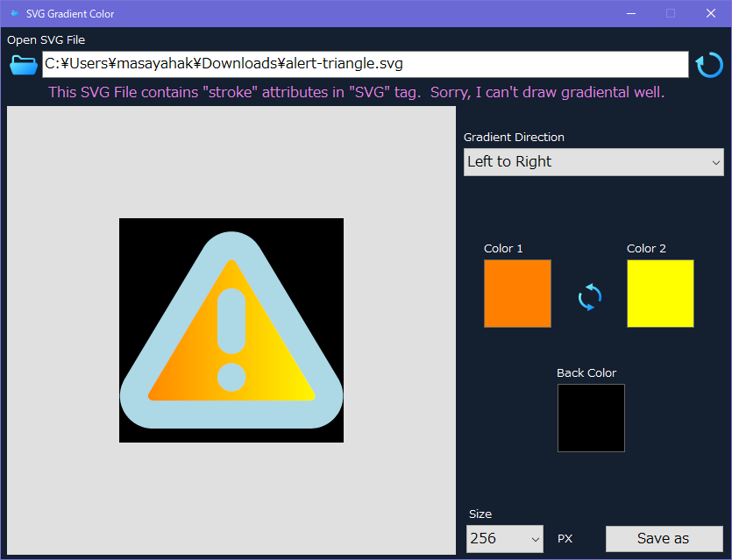Click the Back Color label
Viewport: 732px width, 560px height.
(586, 372)
